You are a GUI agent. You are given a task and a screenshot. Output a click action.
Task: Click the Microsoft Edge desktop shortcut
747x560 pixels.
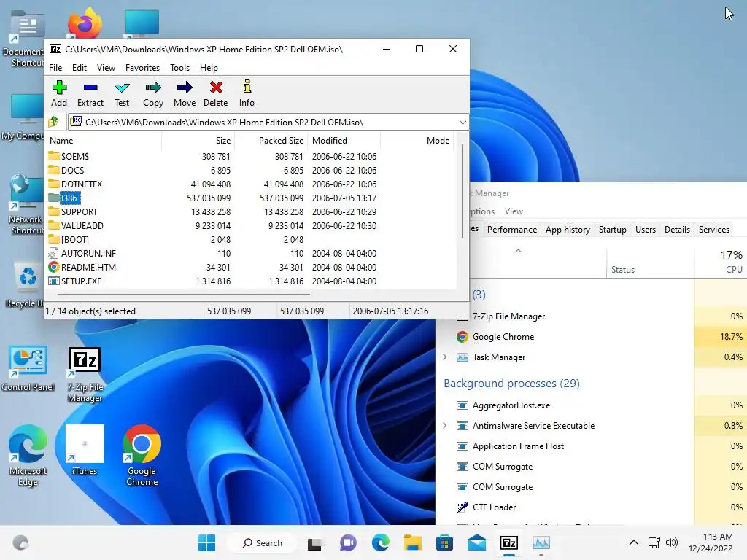pyautogui.click(x=28, y=455)
